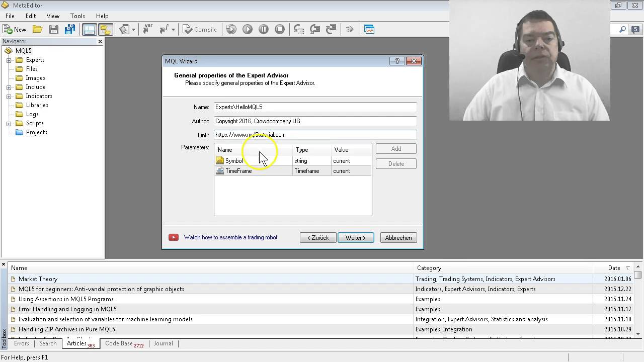The width and height of the screenshot is (644, 362).
Task: Click the Save All toolbar icon
Action: (70, 30)
